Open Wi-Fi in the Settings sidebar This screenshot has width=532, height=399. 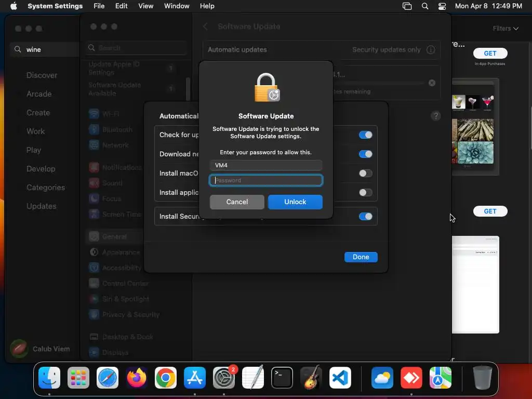pyautogui.click(x=104, y=114)
